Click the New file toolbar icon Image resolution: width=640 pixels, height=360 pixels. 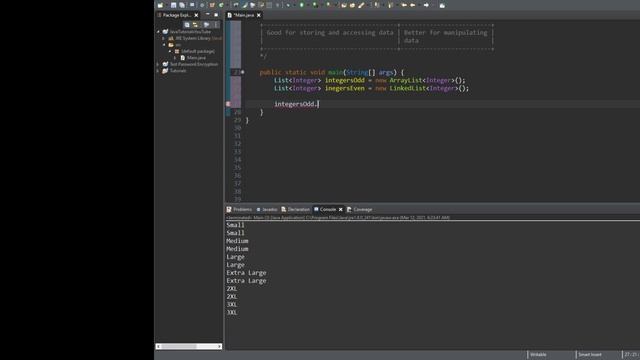[x=160, y=5]
